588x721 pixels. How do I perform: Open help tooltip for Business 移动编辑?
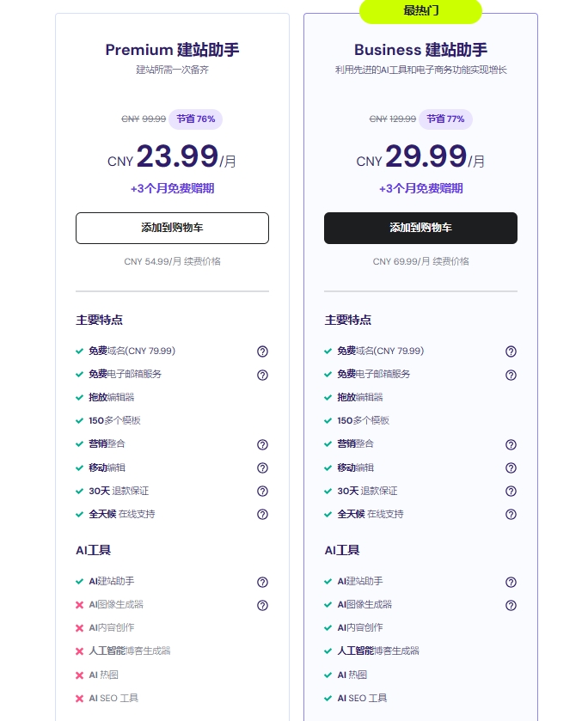click(x=511, y=467)
